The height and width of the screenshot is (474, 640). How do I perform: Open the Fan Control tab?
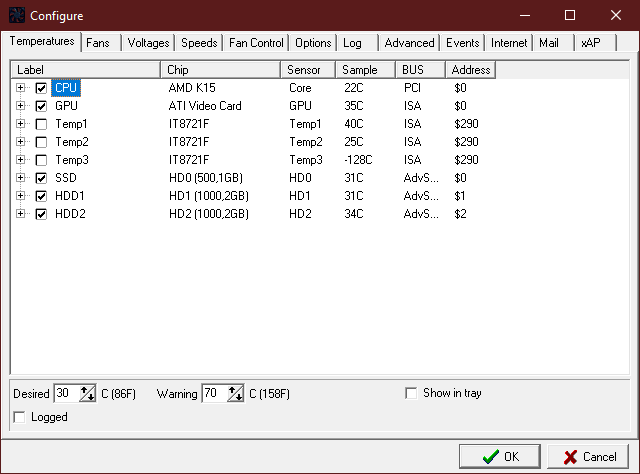coord(256,43)
